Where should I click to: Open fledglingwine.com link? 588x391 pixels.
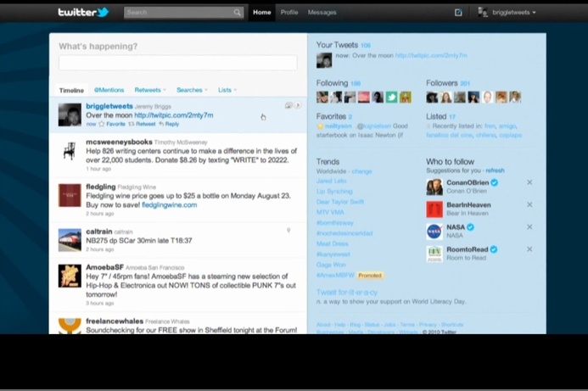point(169,205)
